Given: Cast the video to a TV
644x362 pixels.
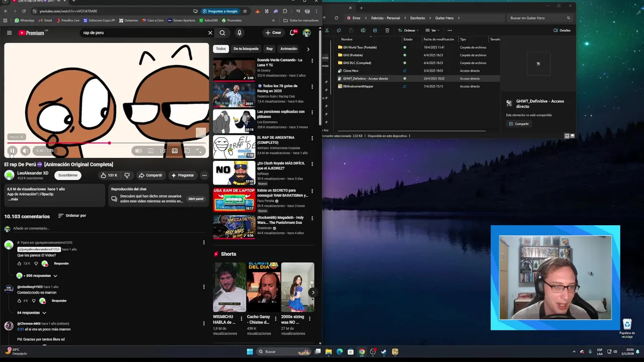Looking at the screenshot, I should click(187, 151).
